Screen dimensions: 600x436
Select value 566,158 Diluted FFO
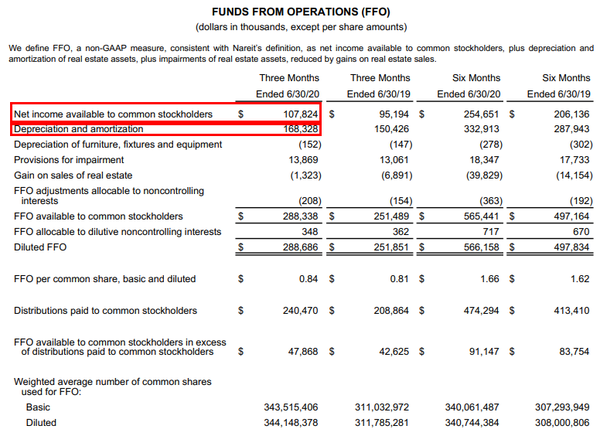[x=481, y=247]
